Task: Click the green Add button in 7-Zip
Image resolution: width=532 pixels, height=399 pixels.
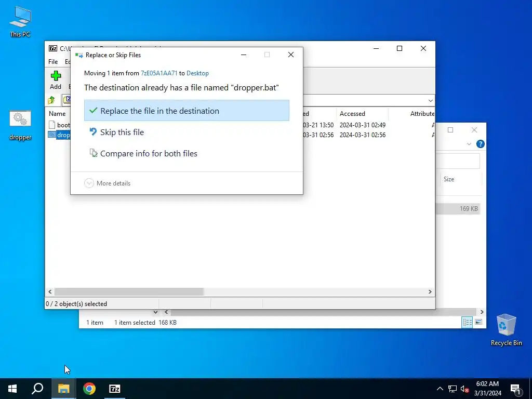Action: (56, 80)
